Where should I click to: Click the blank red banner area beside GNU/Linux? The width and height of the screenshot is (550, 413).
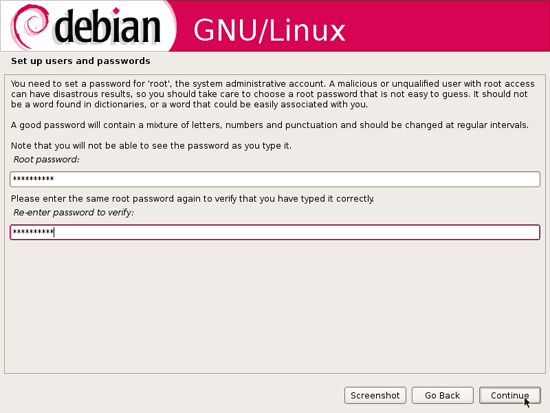tap(445, 26)
